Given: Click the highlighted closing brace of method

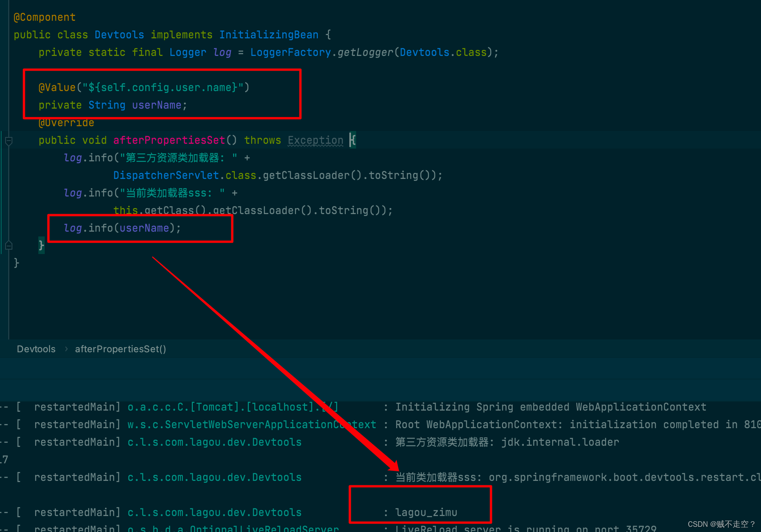Looking at the screenshot, I should pyautogui.click(x=41, y=245).
